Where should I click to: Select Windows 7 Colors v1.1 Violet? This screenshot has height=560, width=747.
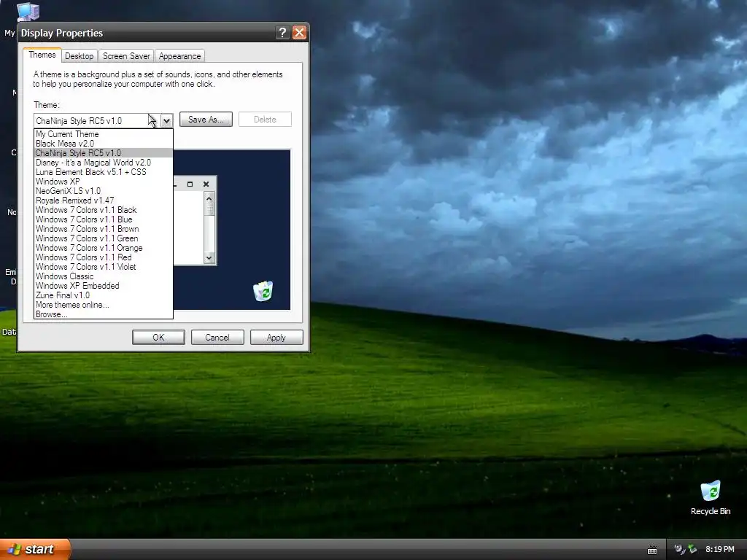[104, 267]
